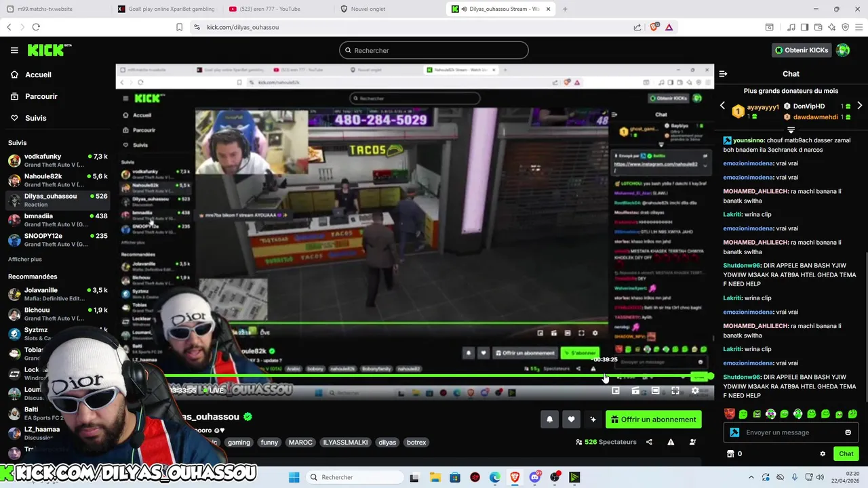Open Brave VPN shield icon
868x488 pixels.
coord(845,27)
